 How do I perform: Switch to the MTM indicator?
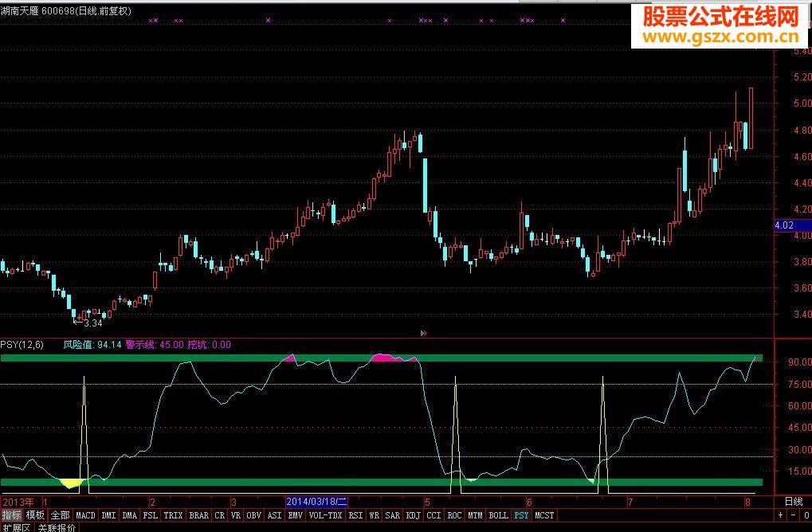click(475, 515)
